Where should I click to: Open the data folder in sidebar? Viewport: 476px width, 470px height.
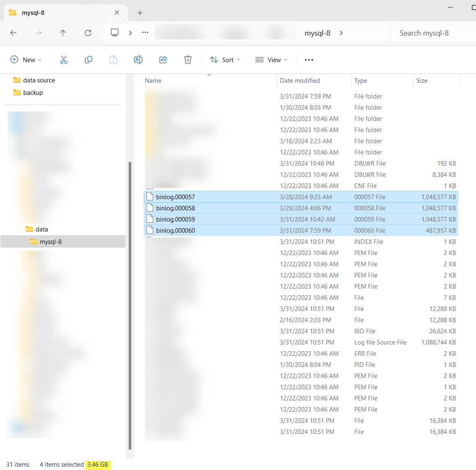(x=41, y=229)
